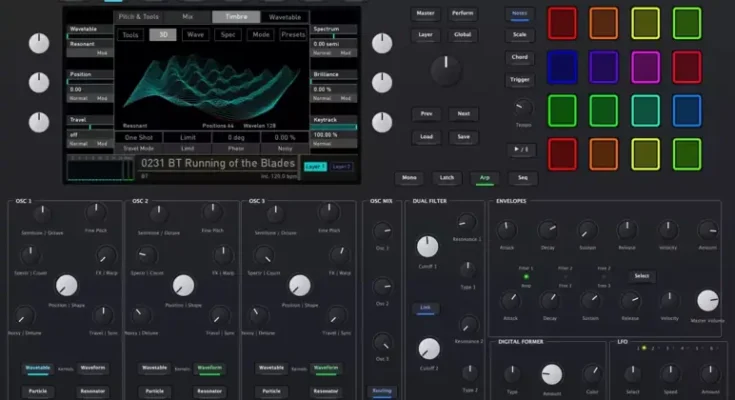Toggle the OSC MIX Routing button

382,391
